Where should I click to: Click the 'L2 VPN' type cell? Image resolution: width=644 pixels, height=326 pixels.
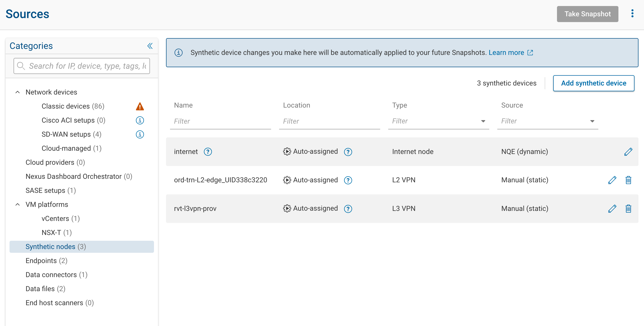[404, 180]
